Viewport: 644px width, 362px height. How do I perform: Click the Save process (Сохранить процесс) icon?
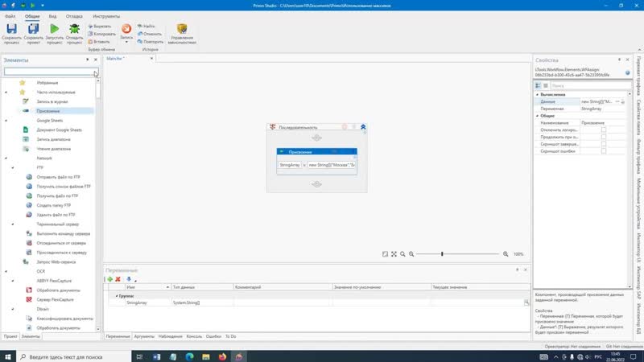click(x=11, y=29)
